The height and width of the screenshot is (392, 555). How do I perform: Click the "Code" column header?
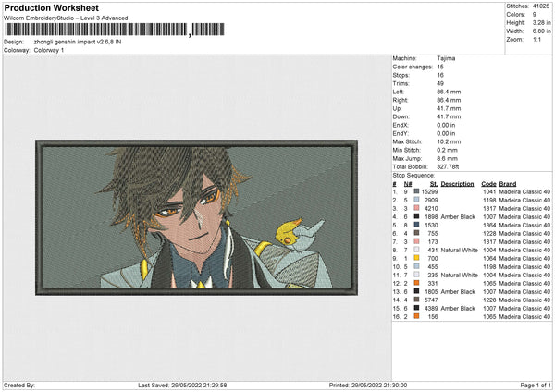tap(488, 184)
